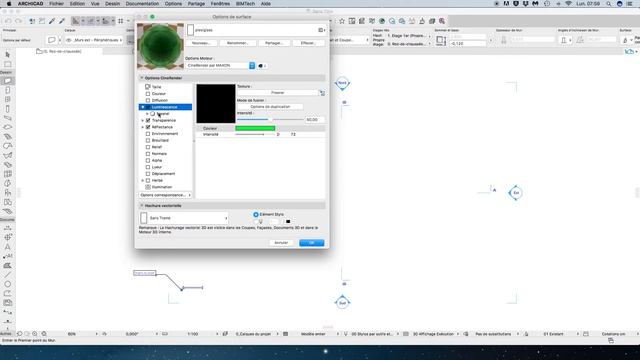
Task: Select the Elément Stylo radio button
Action: (256, 214)
